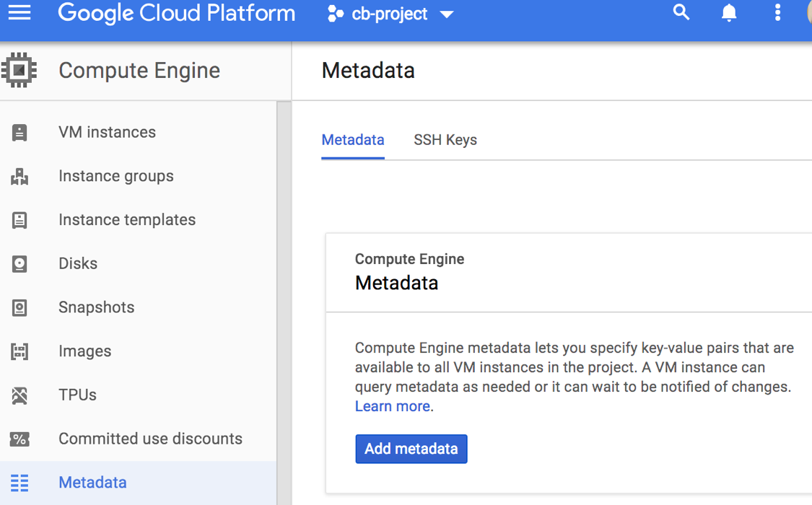Select Metadata in the sidebar
The height and width of the screenshot is (505, 812).
pyautogui.click(x=92, y=482)
